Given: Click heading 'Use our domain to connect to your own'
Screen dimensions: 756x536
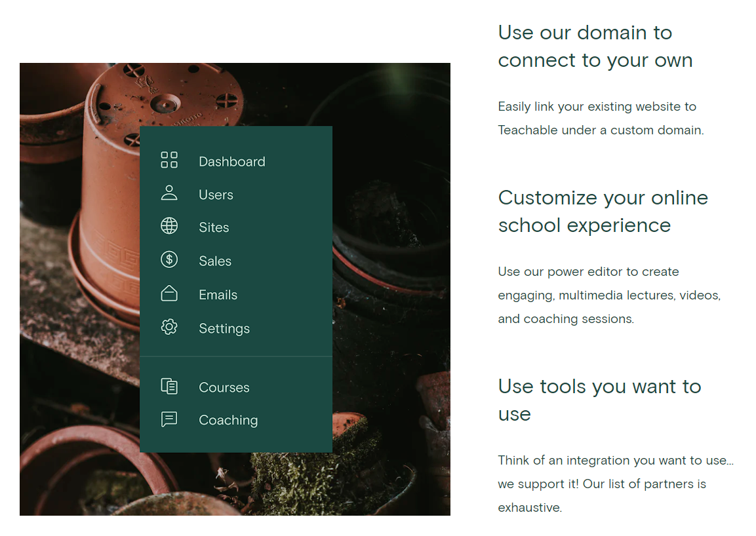Looking at the screenshot, I should pos(595,47).
